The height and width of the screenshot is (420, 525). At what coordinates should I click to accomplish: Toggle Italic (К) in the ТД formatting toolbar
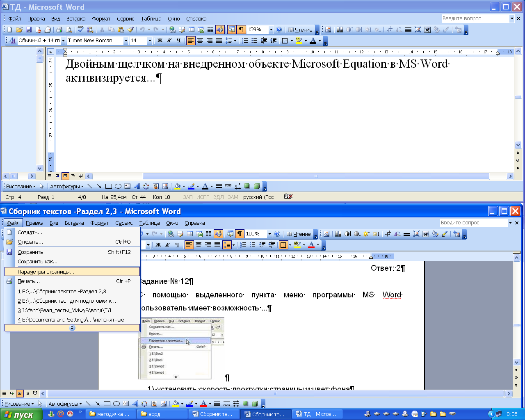click(x=169, y=41)
